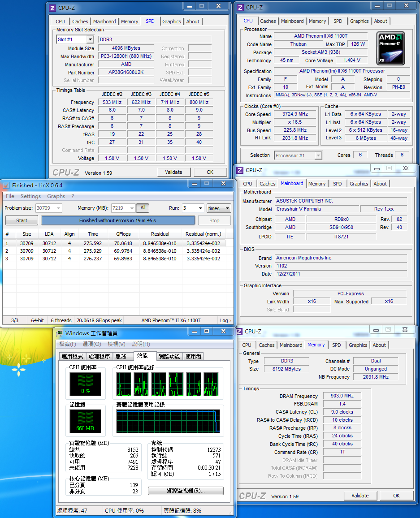420x518 pixels.
Task: Switch to 使用者 tab in Task Manager
Action: (x=193, y=356)
